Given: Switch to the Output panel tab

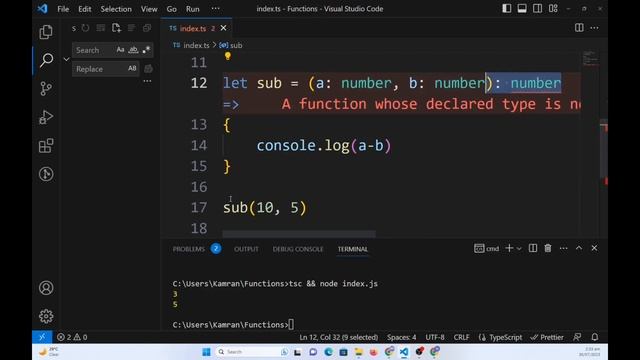Looking at the screenshot, I should (246, 249).
